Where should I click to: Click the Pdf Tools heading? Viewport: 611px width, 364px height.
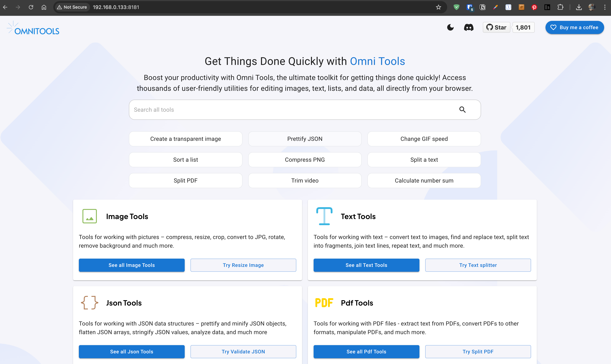point(357,303)
